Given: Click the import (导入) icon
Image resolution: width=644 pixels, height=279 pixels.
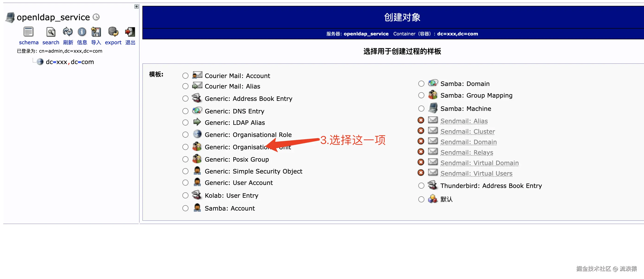Looking at the screenshot, I should 96,32.
